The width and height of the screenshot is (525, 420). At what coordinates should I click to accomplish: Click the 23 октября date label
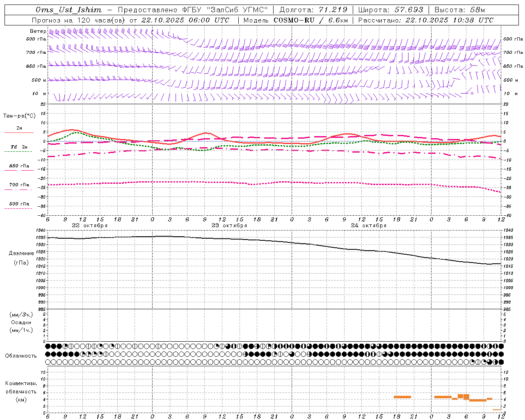coord(229,226)
